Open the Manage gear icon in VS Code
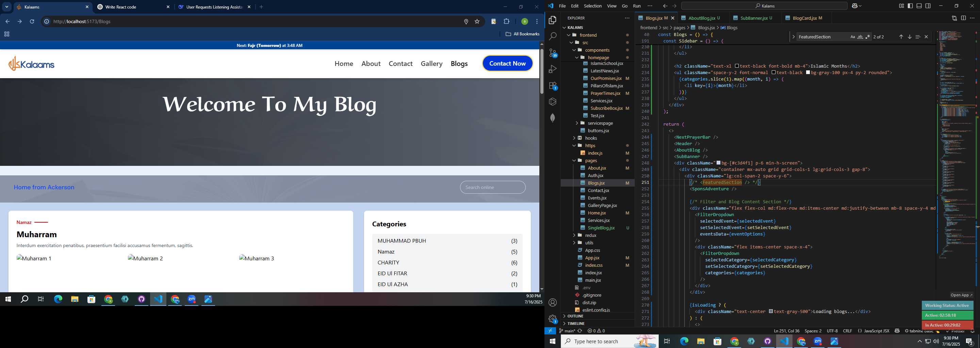Screen dimensions: 980x348 (x=553, y=319)
